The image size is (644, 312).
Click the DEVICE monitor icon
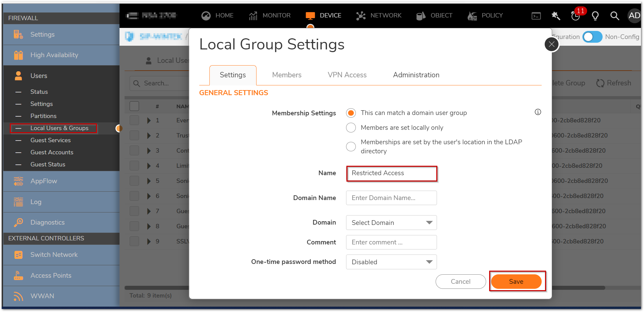point(310,15)
